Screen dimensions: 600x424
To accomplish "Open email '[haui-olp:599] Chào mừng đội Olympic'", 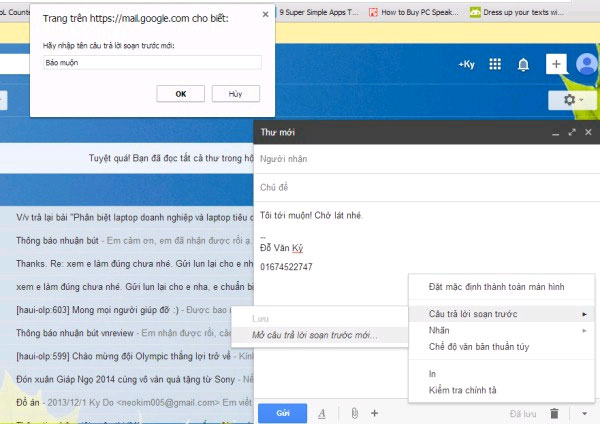I will (127, 356).
